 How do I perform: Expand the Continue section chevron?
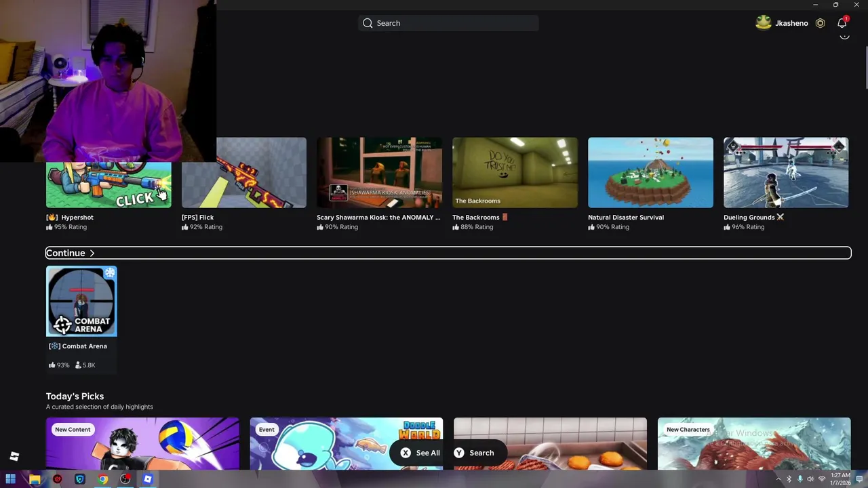(x=92, y=253)
